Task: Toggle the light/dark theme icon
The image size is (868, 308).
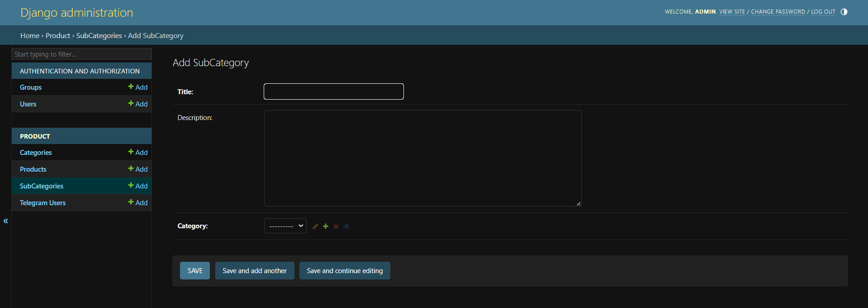Action: [844, 12]
